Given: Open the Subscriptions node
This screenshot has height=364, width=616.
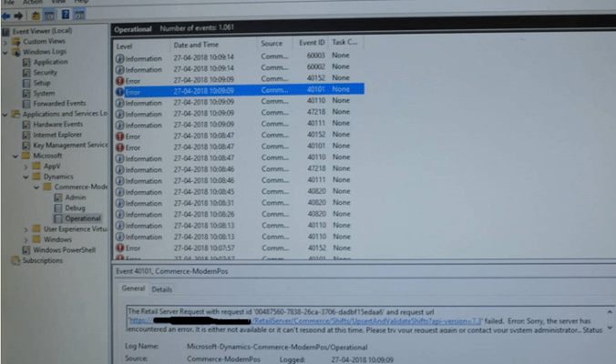Looking at the screenshot, I should (43, 260).
